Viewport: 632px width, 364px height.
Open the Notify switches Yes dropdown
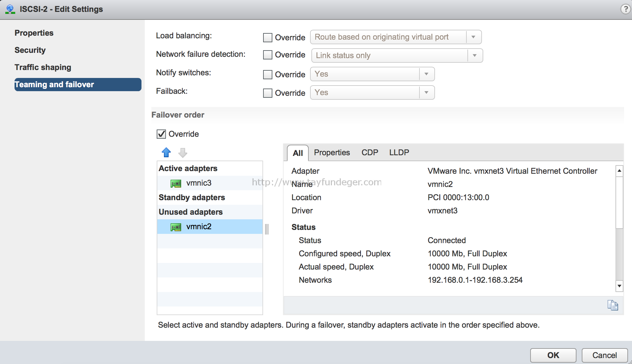click(x=372, y=74)
